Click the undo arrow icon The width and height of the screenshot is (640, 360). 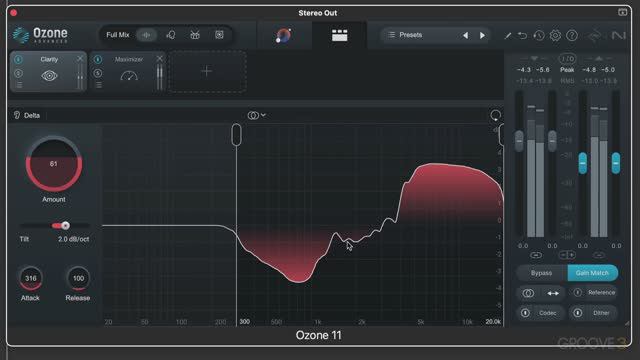point(522,36)
